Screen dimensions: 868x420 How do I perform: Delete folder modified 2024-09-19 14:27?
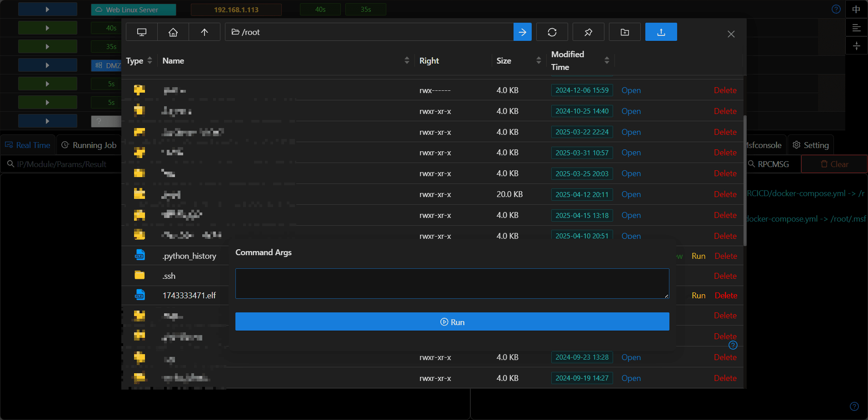click(725, 378)
